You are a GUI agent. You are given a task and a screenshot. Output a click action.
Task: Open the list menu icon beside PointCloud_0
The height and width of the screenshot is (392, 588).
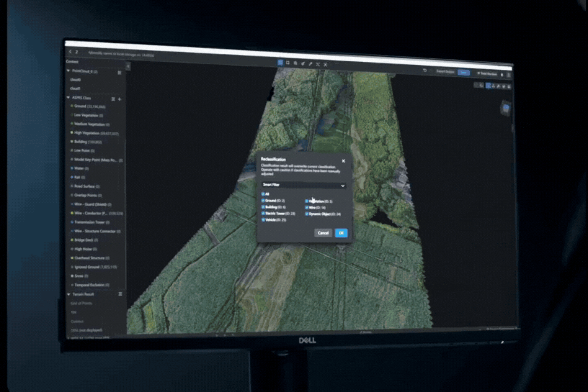coord(119,72)
